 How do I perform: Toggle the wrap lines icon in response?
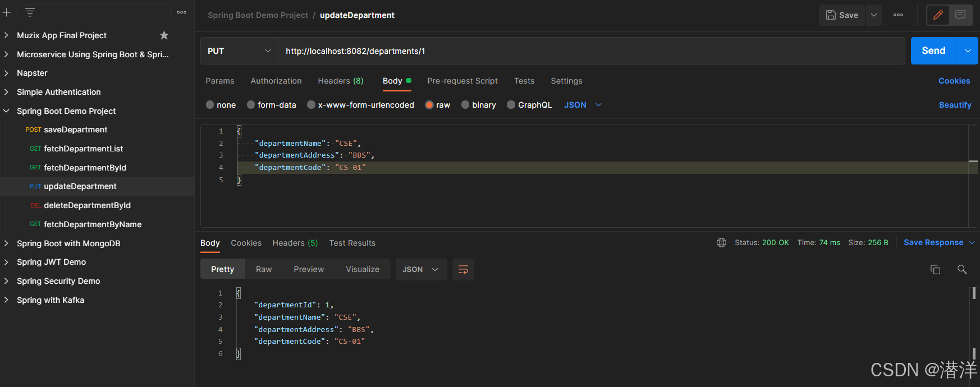463,270
